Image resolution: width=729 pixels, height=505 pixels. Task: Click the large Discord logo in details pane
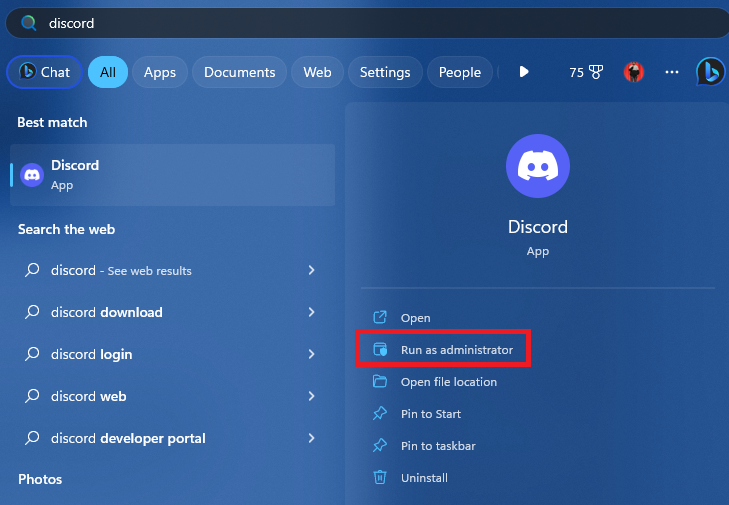pyautogui.click(x=538, y=166)
